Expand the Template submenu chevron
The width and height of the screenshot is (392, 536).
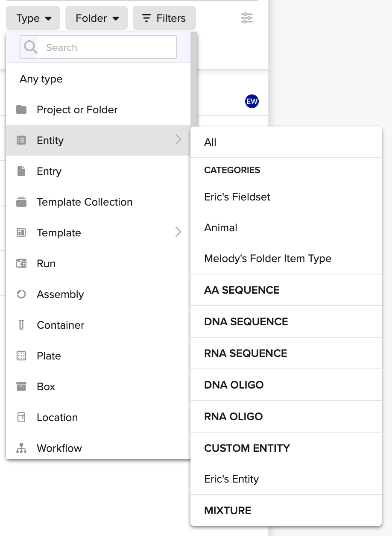(x=178, y=232)
